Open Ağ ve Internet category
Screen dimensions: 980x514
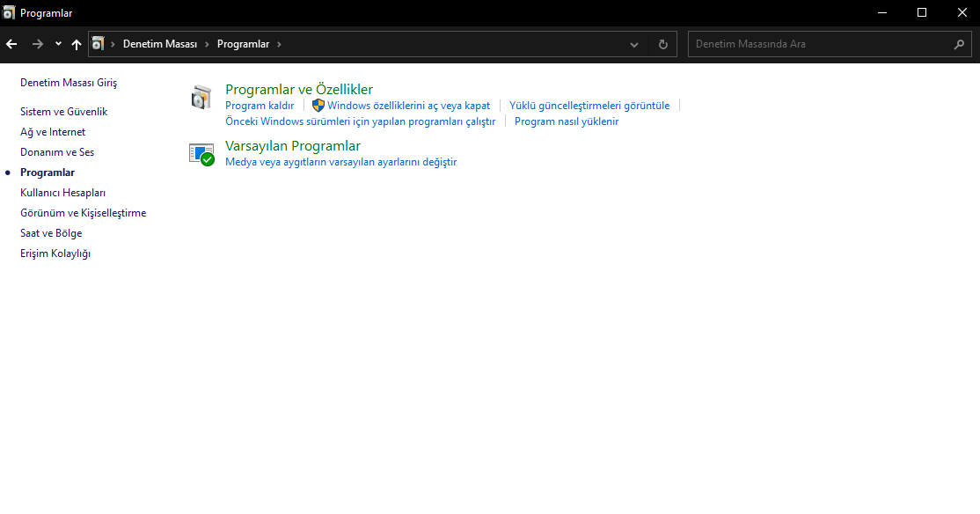(53, 132)
